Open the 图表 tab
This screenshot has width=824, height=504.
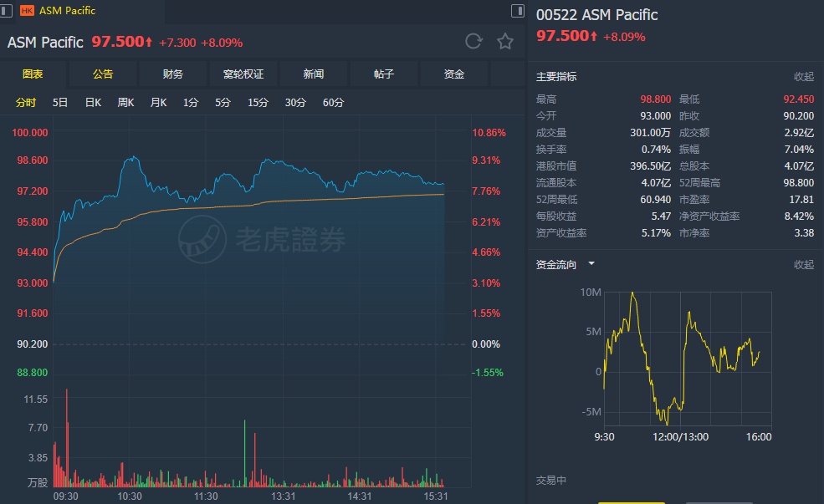[x=33, y=74]
